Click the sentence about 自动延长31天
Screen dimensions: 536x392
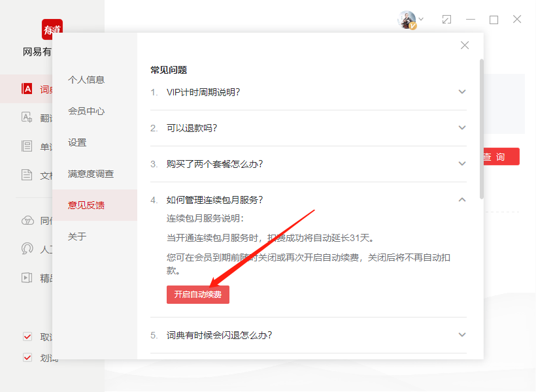coord(270,238)
